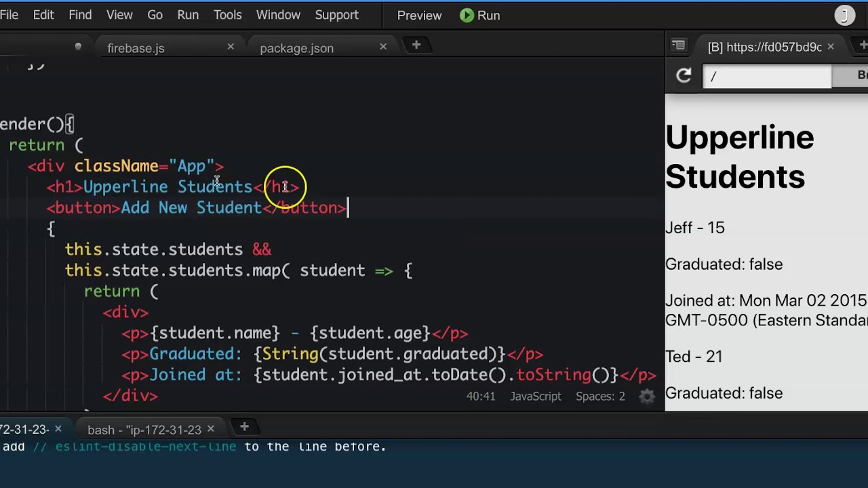This screenshot has height=488, width=868.
Task: Open the Tools menu
Action: pos(227,15)
